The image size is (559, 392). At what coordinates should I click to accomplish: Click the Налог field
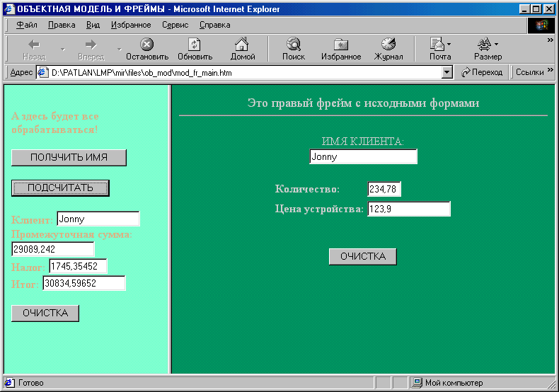(78, 266)
